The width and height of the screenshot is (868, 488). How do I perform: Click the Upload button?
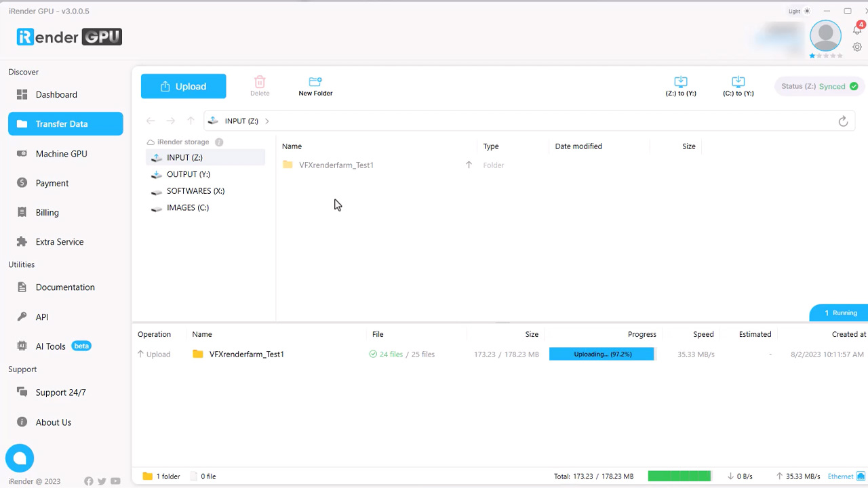pos(183,86)
